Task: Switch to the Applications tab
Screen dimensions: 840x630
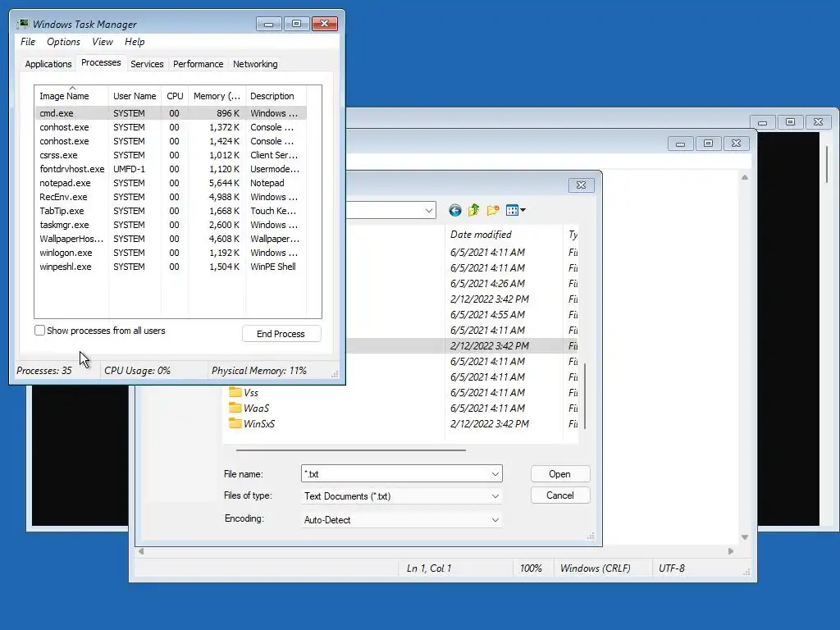Action: [x=48, y=64]
